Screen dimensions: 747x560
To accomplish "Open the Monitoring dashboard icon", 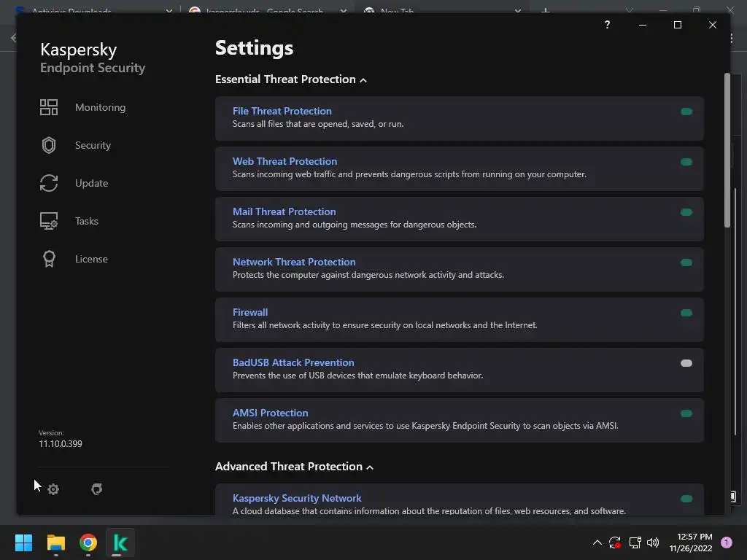I will click(x=49, y=107).
